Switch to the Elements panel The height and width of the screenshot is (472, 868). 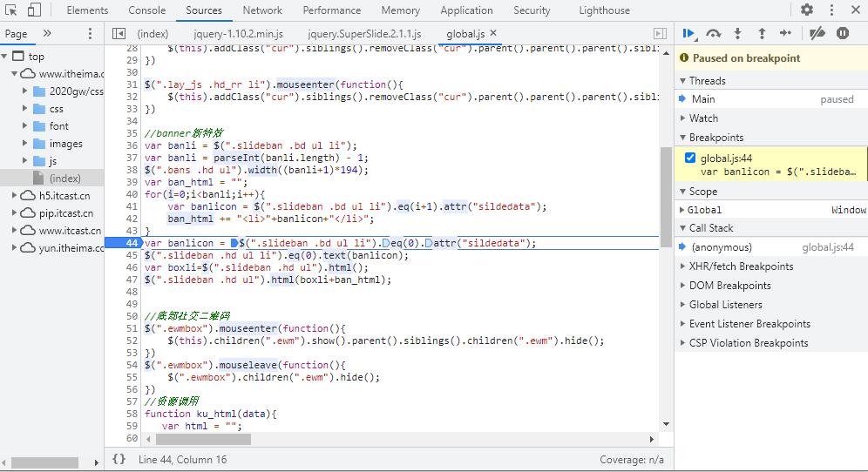(87, 10)
